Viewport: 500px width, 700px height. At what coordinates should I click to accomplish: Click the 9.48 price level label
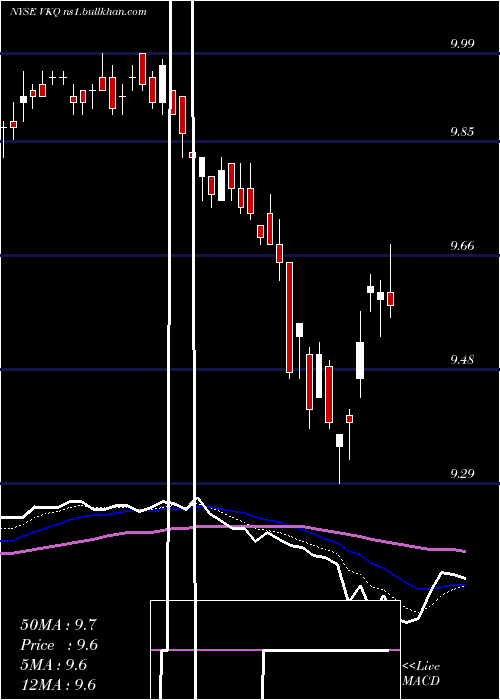point(462,359)
